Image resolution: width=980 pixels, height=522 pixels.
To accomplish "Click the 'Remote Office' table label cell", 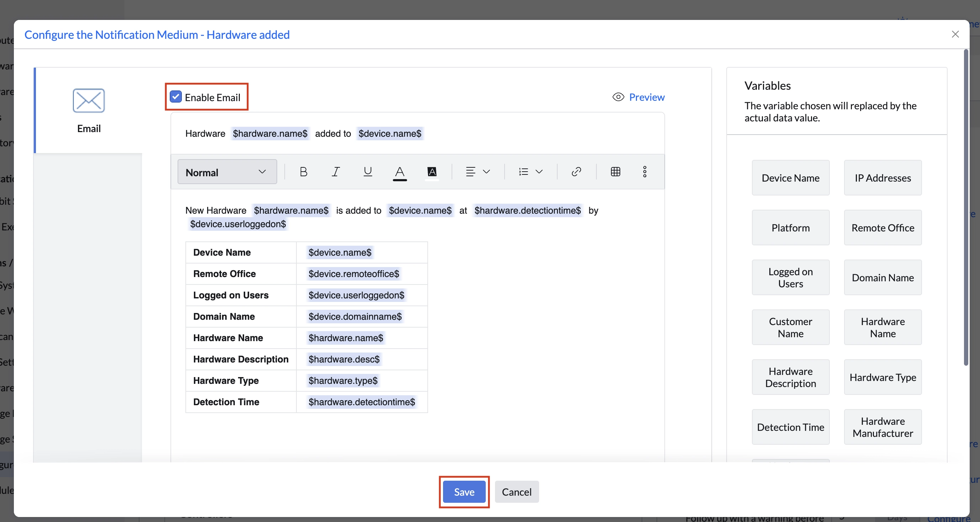I will click(241, 274).
